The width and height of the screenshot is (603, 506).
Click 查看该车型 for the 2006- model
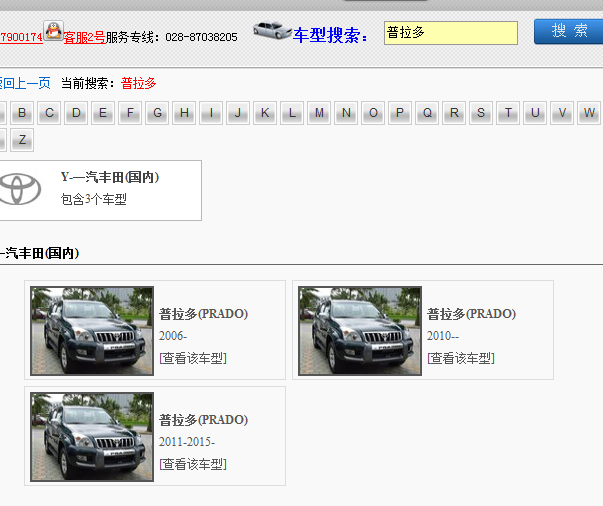point(193,358)
